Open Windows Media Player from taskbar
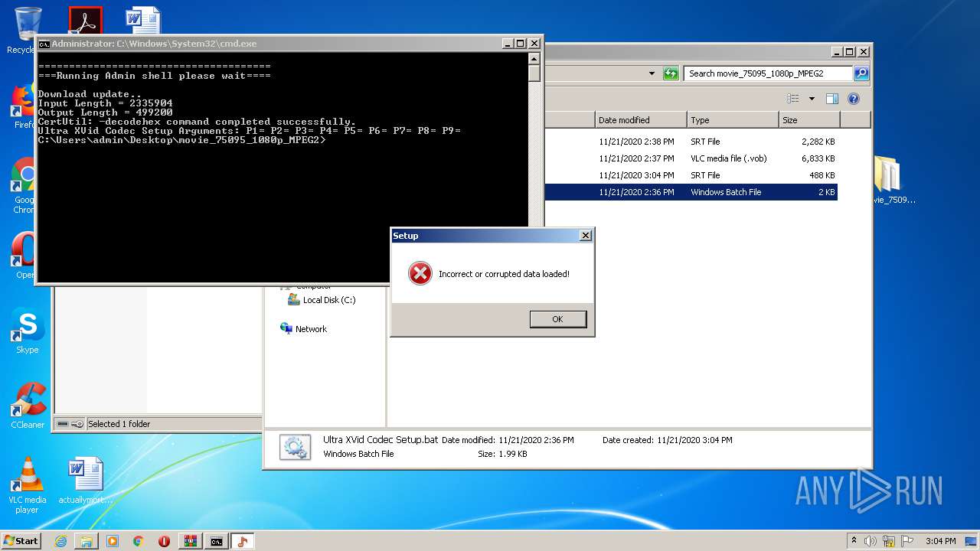The width and height of the screenshot is (980, 551). click(x=113, y=541)
